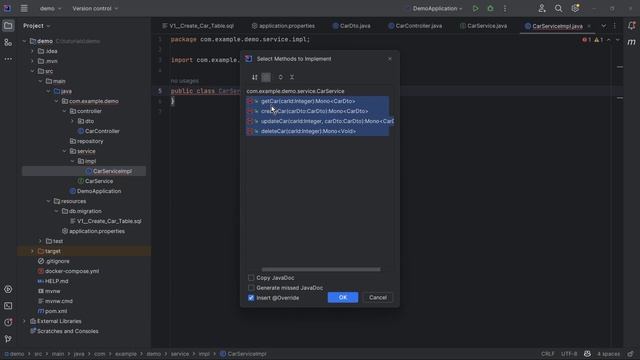Image resolution: width=640 pixels, height=360 pixels.
Task: Open editor tab options menu
Action: tap(615, 26)
